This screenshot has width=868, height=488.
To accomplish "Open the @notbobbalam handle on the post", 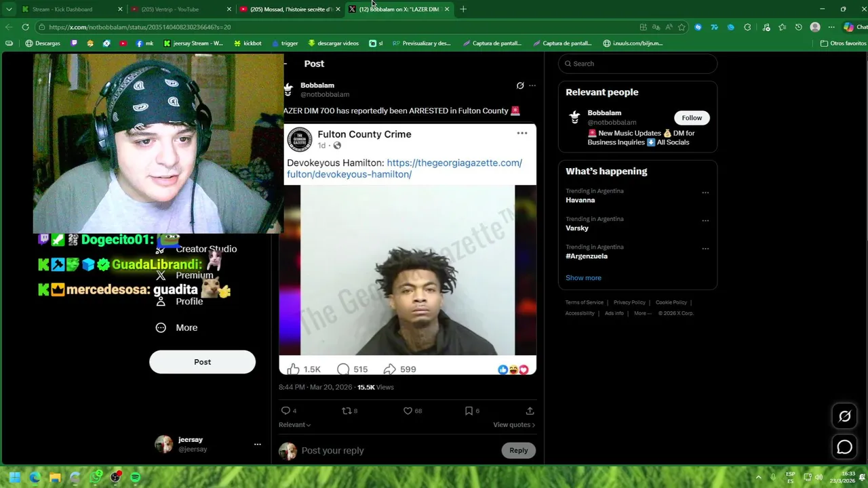I will [325, 94].
